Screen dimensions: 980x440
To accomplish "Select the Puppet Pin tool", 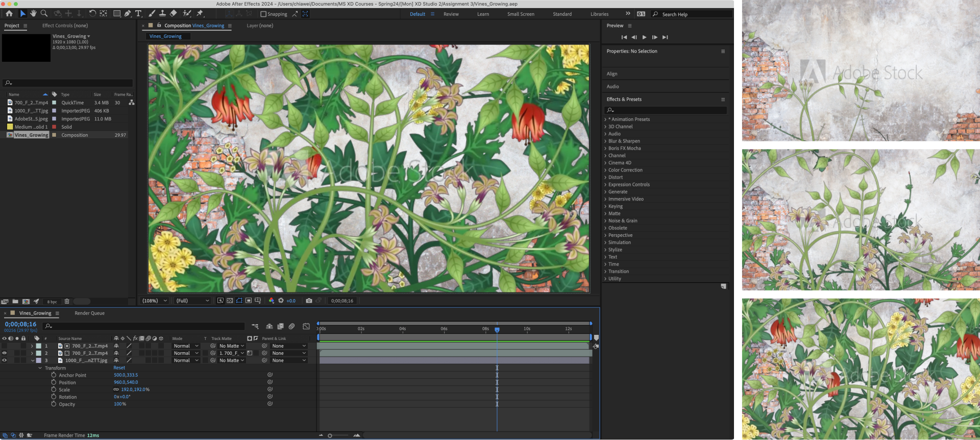I will click(200, 14).
